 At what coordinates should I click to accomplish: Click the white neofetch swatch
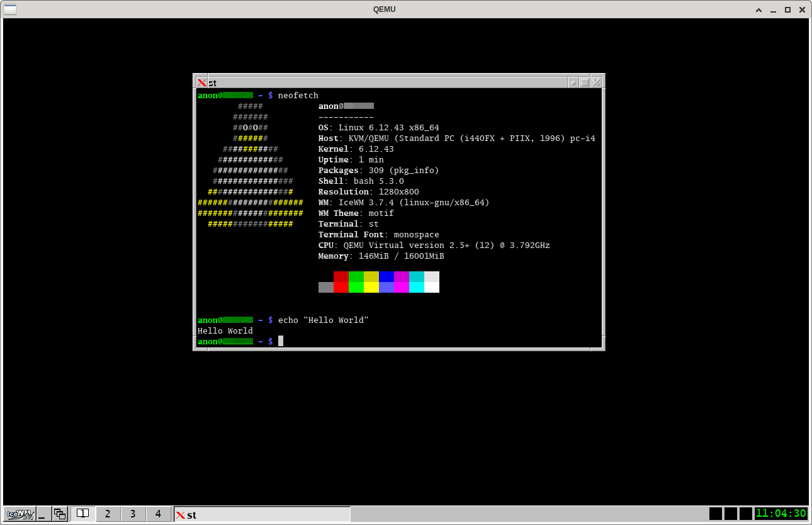pyautogui.click(x=432, y=288)
